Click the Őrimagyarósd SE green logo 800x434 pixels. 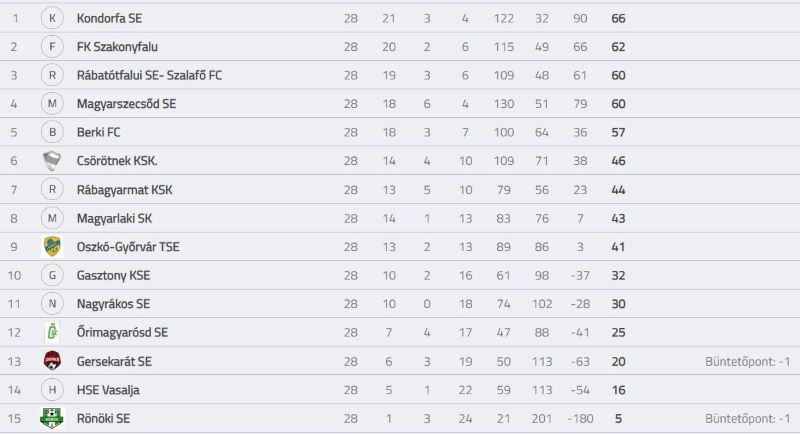(x=52, y=333)
